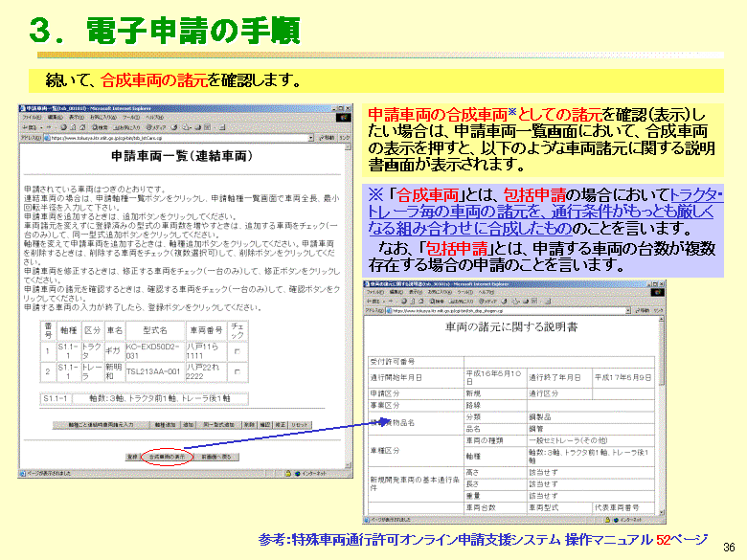This screenshot has width=747, height=560.
Task: Open Favorites in 車両の諸元 window toolbar
Action: point(462,302)
